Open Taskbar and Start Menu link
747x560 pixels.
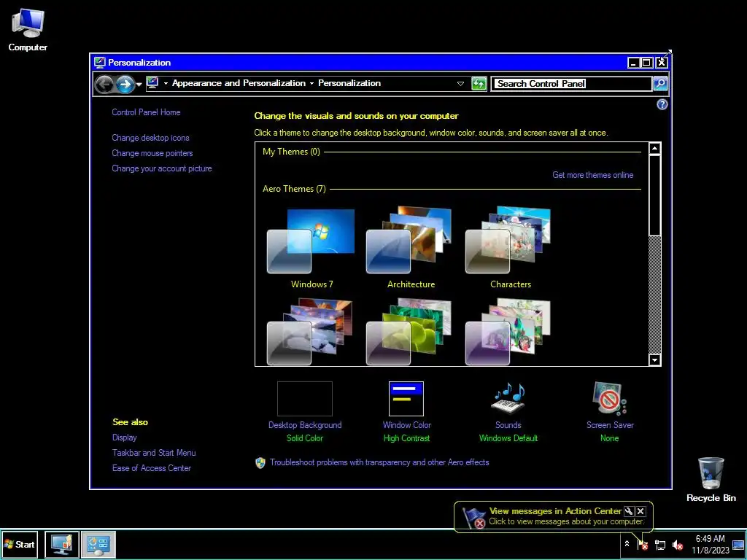click(154, 452)
